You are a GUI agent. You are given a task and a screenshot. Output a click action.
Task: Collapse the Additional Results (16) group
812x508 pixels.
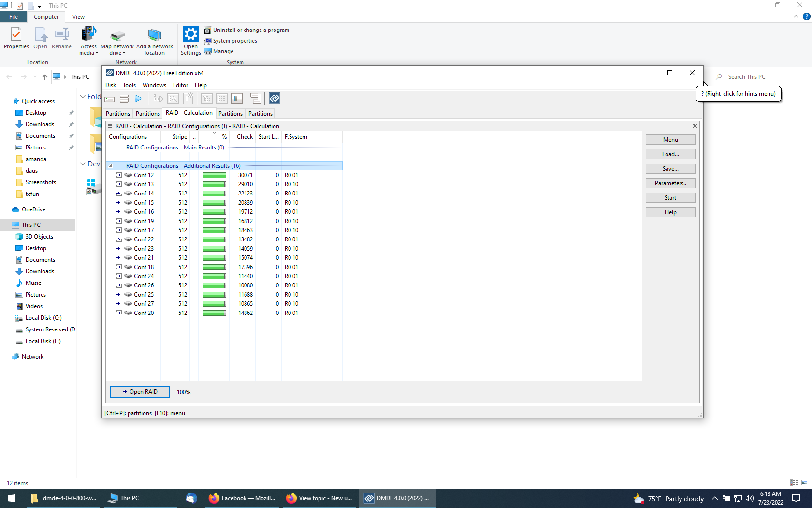pos(111,166)
